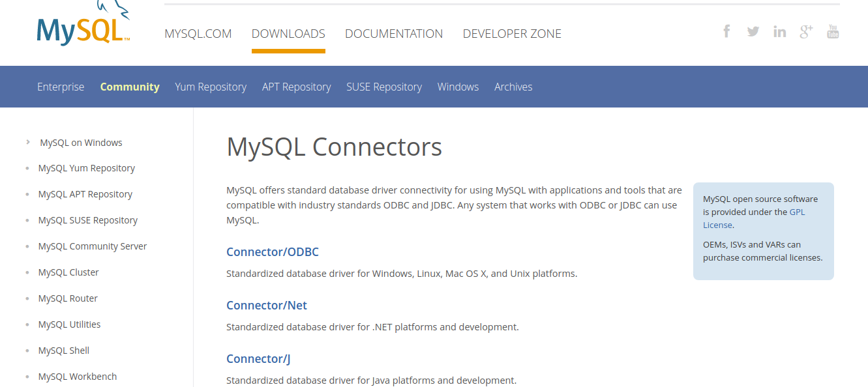The width and height of the screenshot is (868, 387).
Task: Click the MySQL dolphin logo
Action: point(83,23)
